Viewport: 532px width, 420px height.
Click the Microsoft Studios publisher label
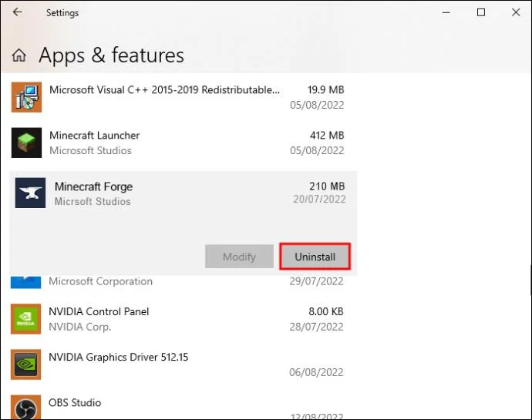[x=90, y=150]
